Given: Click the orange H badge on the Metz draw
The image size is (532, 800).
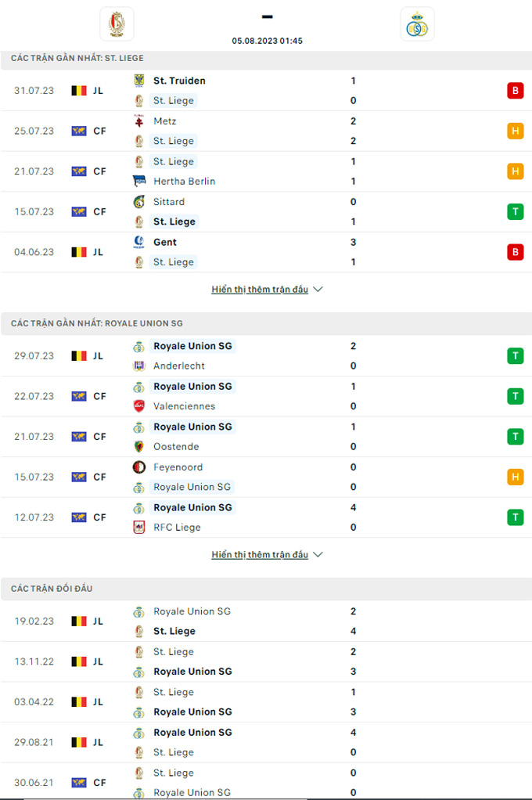Looking at the screenshot, I should pos(515,131).
